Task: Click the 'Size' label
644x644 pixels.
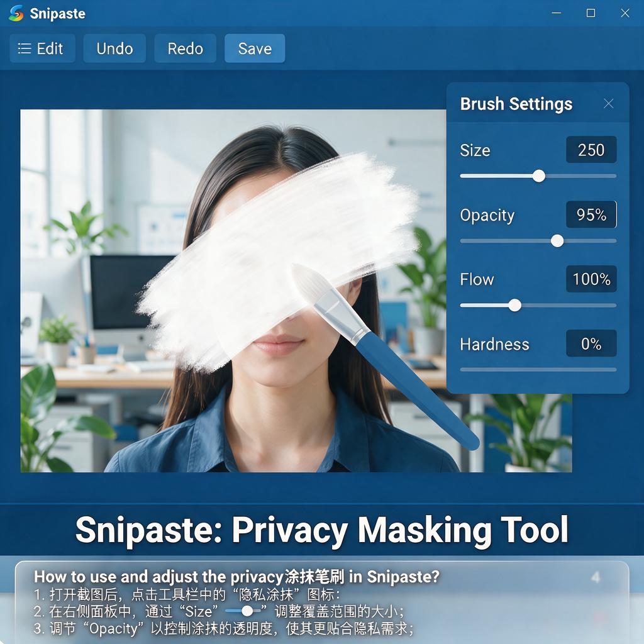Action: [x=475, y=150]
